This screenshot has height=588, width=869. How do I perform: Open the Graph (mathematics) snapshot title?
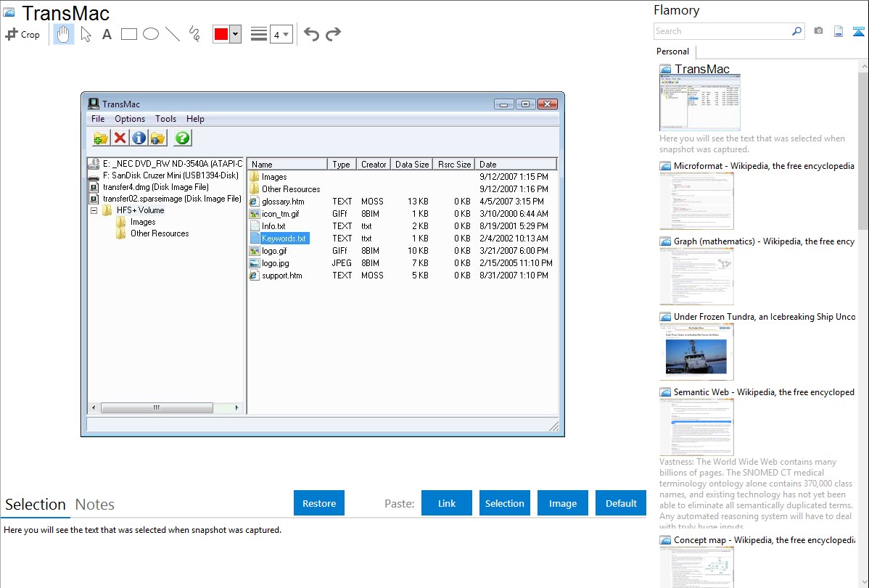click(x=764, y=241)
